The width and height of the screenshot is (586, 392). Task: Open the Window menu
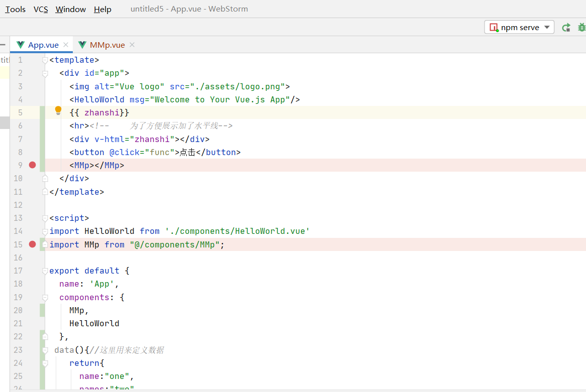coord(71,9)
